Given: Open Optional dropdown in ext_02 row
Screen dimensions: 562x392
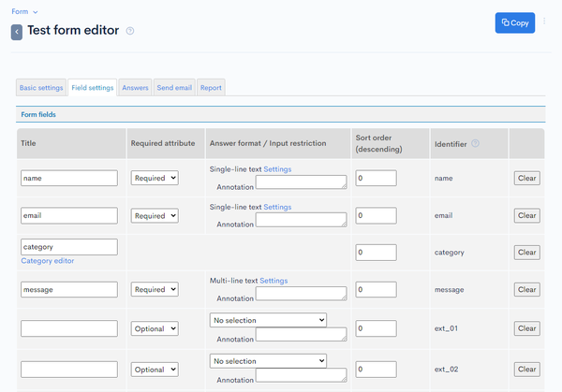Looking at the screenshot, I should pyautogui.click(x=155, y=370).
